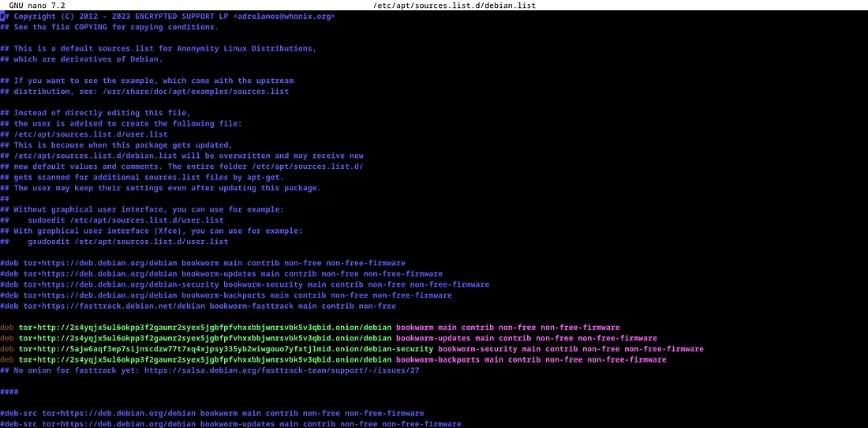Click the line starting 'If you want to see the example'

[x=147, y=81]
